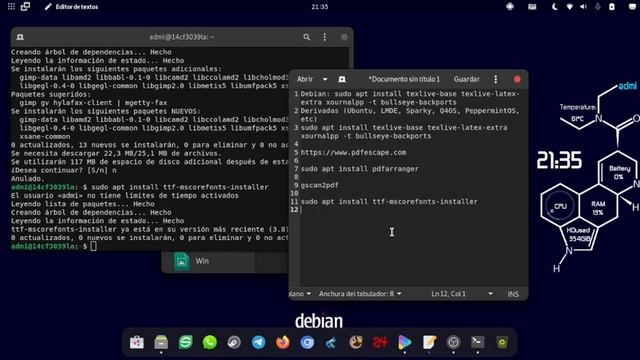Open the Ln 12, Col 1 position dropdown

462,294
